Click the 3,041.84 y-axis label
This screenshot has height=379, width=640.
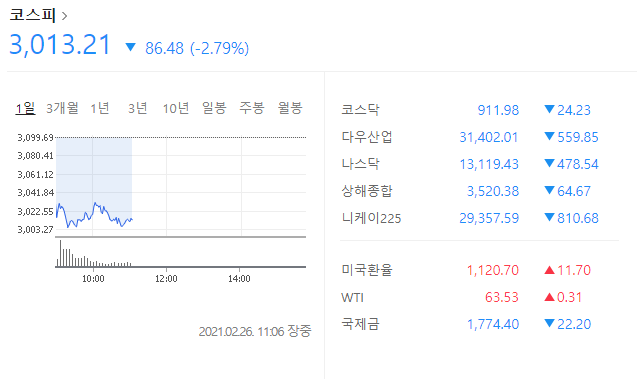tap(36, 193)
